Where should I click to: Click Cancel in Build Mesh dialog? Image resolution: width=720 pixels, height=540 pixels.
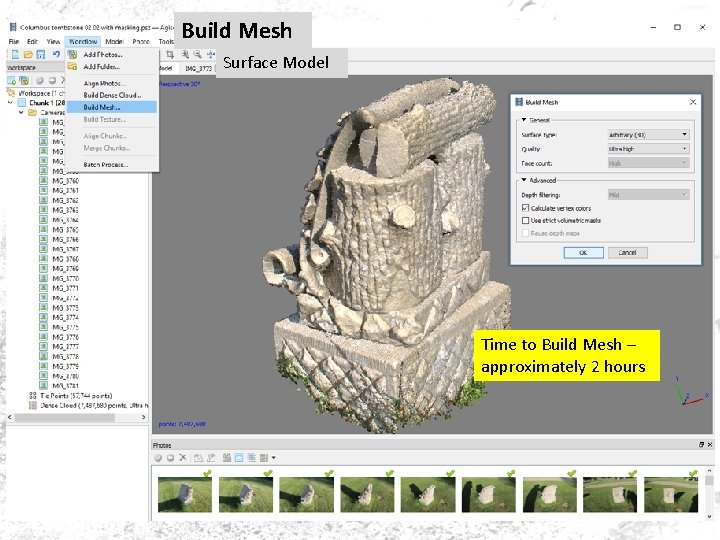627,253
